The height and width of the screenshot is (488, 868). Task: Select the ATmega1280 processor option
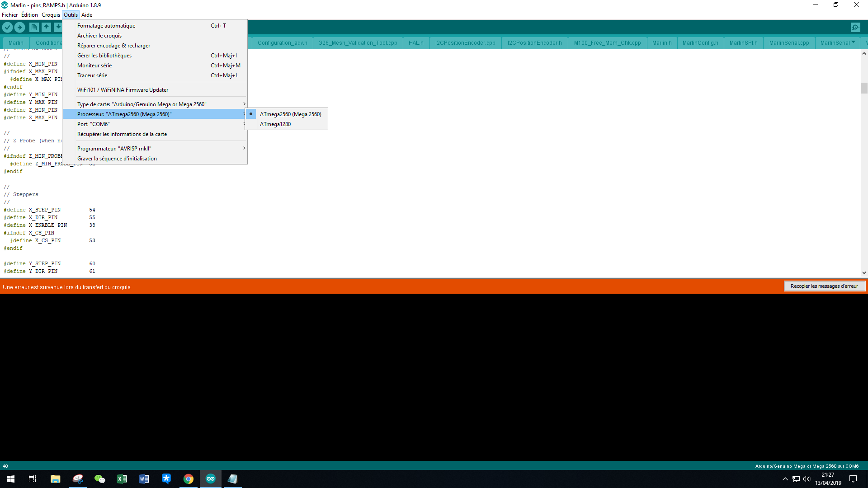click(275, 124)
